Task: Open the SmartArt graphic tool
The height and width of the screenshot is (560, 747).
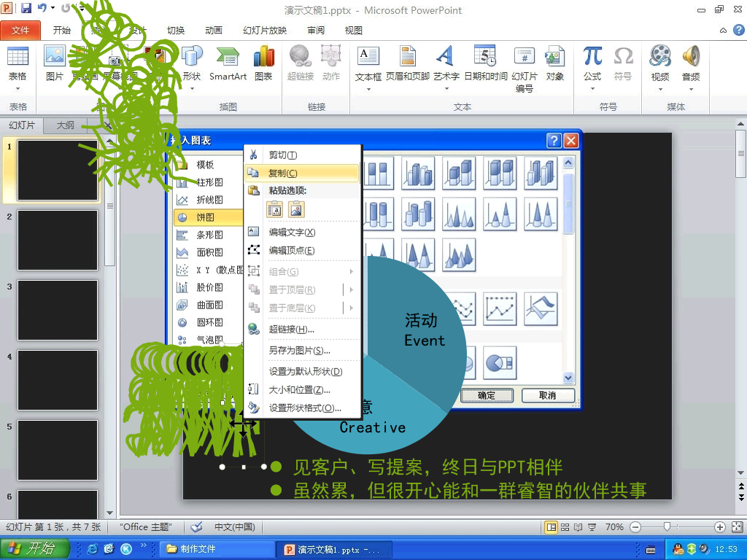Action: point(228,64)
